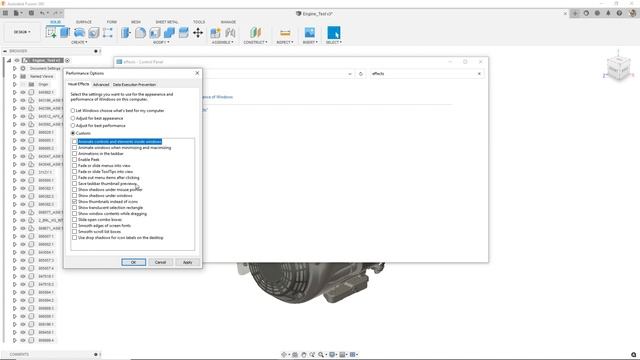Toggle the root component eye visibility
Image resolution: width=640 pixels, height=360 pixels.
(x=17, y=60)
